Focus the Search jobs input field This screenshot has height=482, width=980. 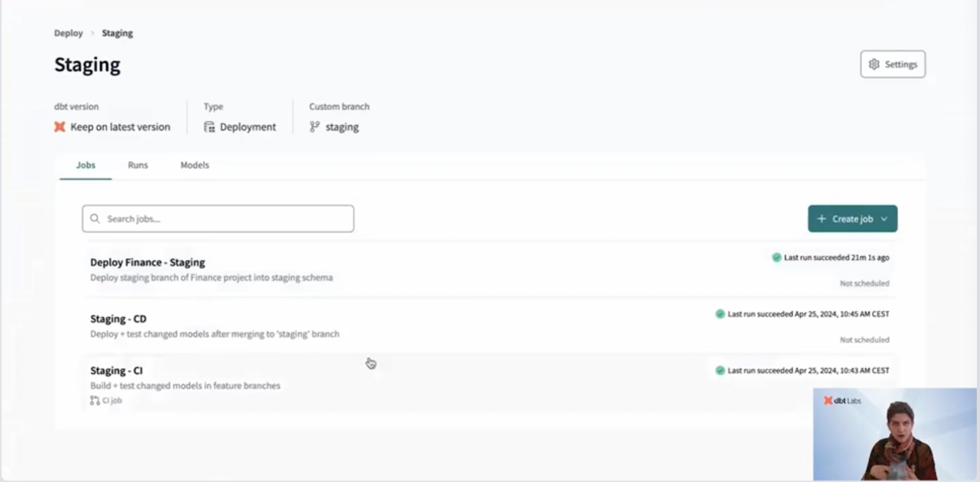[x=225, y=219]
